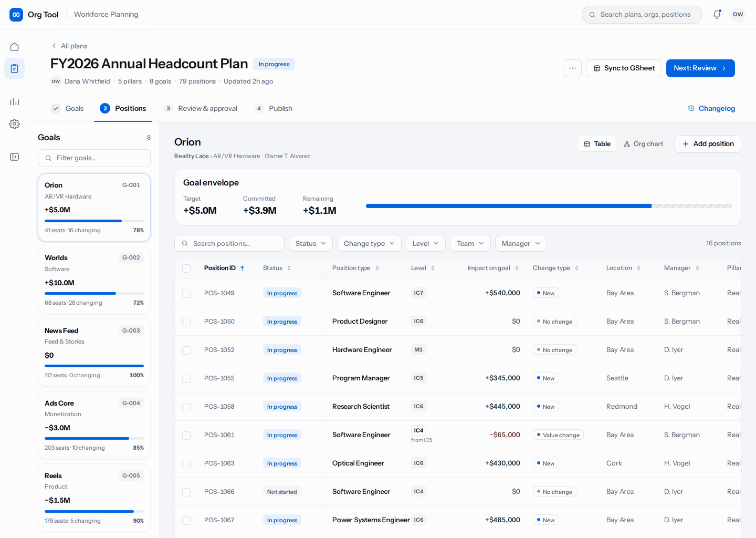Click the goal envelope progress bar
756x538 pixels.
[549, 206]
